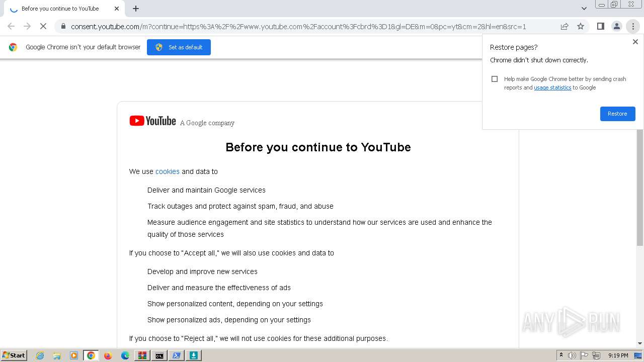Image resolution: width=644 pixels, height=362 pixels.
Task: Click the Show desktop button
Action: click(638, 355)
